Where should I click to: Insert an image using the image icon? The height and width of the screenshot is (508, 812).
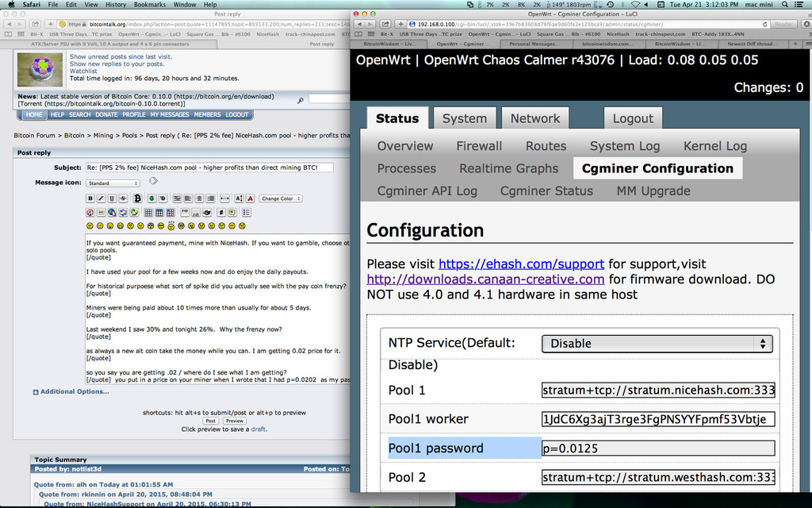point(101,213)
